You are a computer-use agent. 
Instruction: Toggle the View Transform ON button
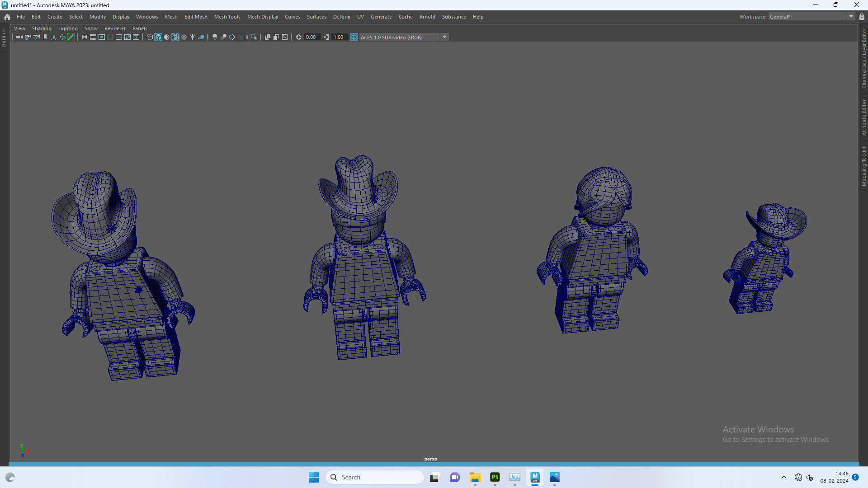(354, 37)
